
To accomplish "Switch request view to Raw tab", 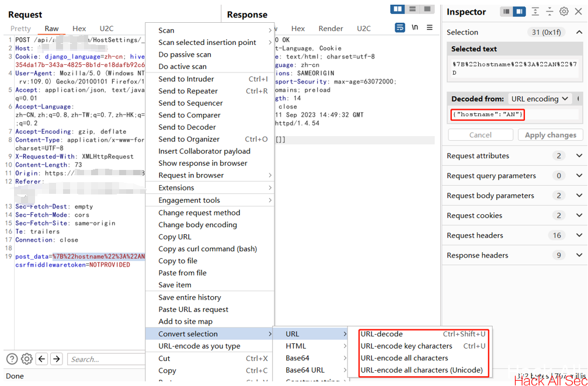I will 51,29.
